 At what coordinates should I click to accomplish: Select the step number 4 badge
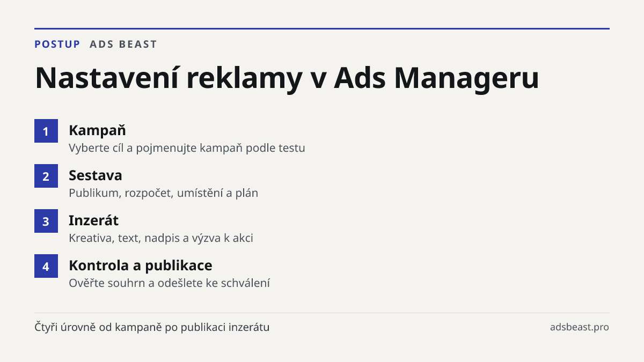pyautogui.click(x=46, y=266)
